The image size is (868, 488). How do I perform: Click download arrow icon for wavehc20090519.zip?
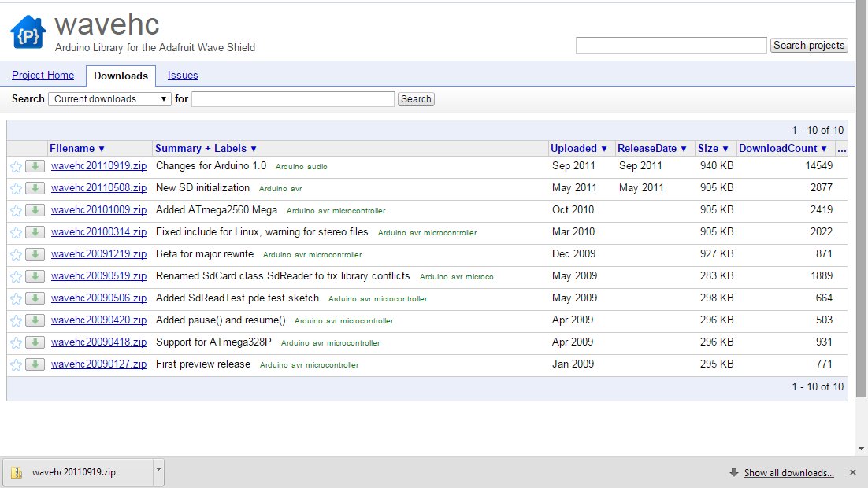pos(35,276)
